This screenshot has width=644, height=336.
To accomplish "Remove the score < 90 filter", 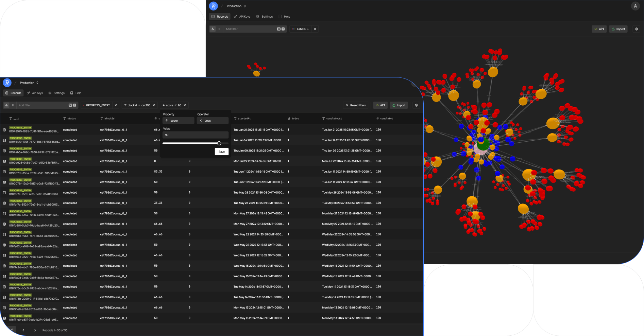I will (185, 105).
